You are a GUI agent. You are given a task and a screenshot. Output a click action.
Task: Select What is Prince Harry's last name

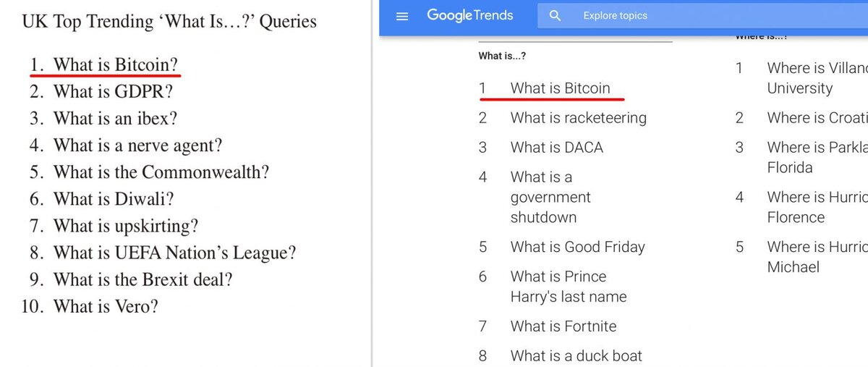click(x=568, y=287)
